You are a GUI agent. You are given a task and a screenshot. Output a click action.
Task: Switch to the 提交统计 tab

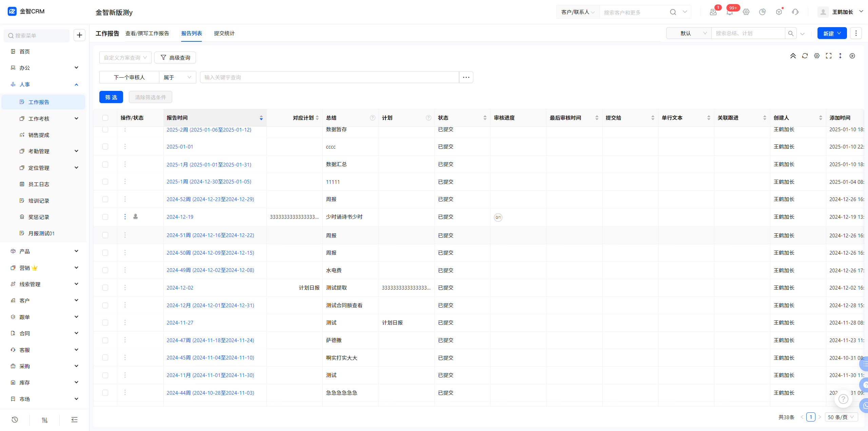(x=224, y=34)
